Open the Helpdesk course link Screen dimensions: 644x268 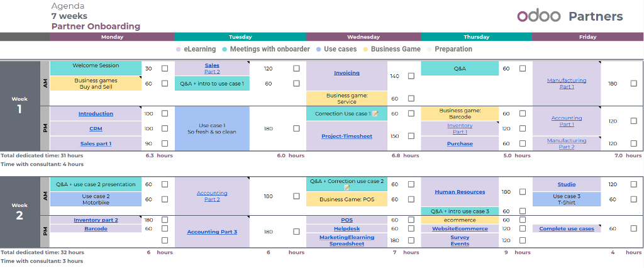tap(347, 228)
